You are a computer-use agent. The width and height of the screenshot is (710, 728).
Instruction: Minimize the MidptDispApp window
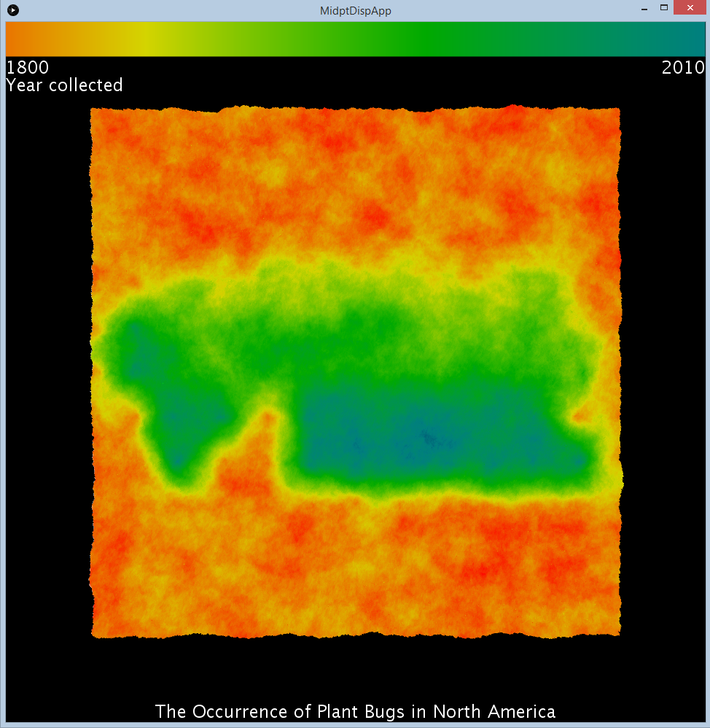pyautogui.click(x=644, y=9)
